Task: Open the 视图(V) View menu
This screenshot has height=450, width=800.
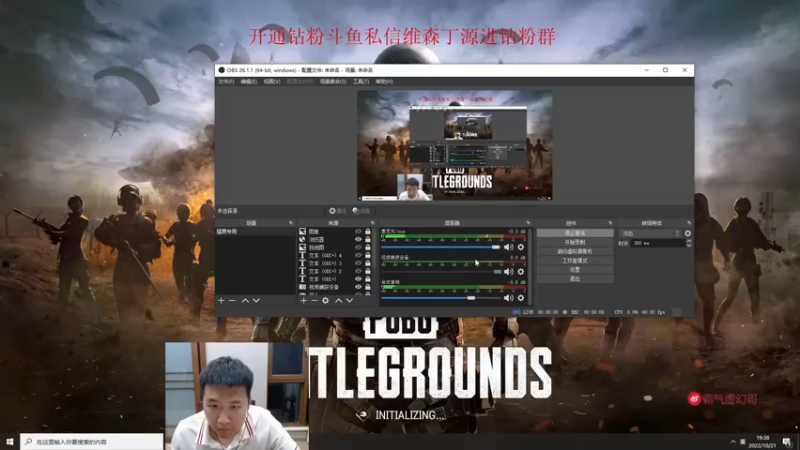Action: [x=271, y=82]
